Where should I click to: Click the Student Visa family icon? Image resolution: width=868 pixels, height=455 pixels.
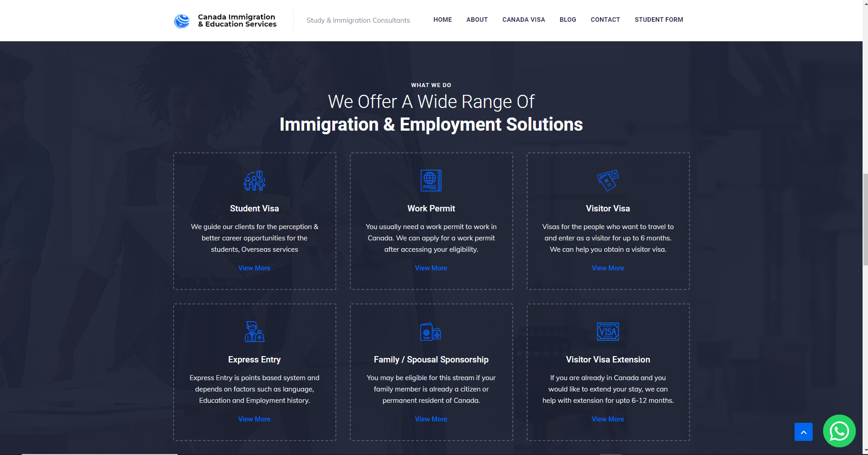(254, 181)
